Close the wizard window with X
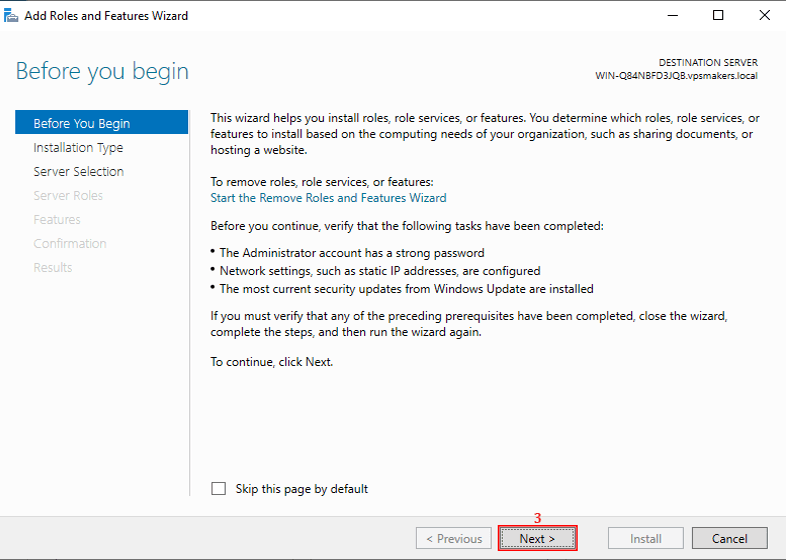 (x=764, y=16)
